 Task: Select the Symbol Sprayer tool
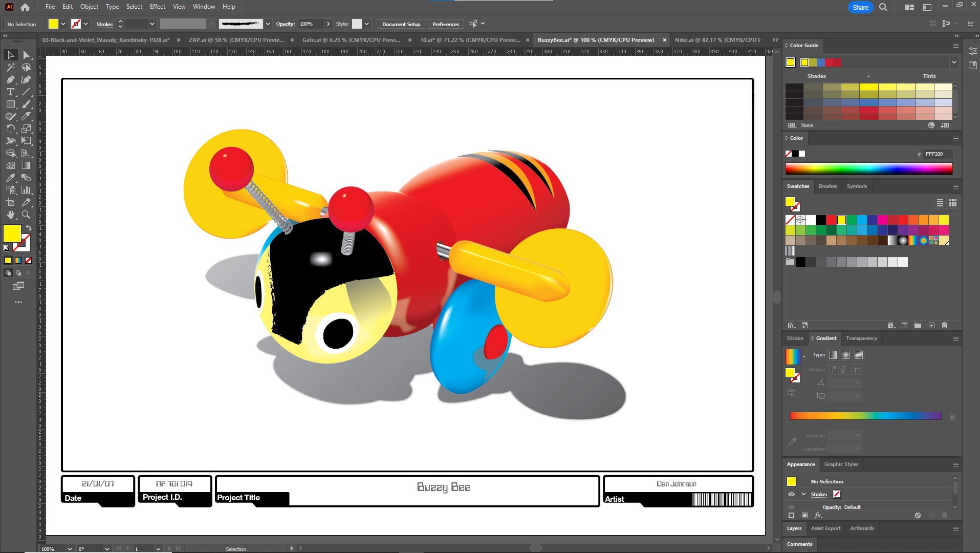tap(10, 190)
